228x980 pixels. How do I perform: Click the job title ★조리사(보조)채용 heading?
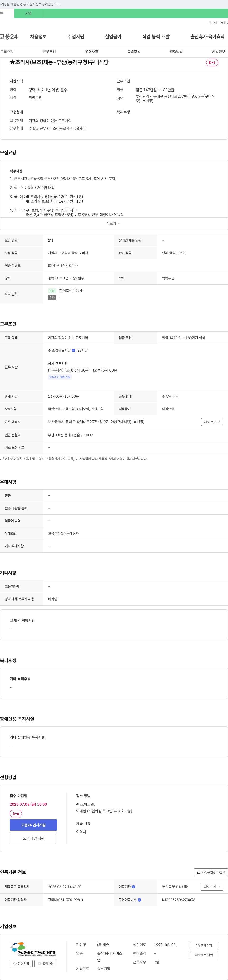(x=59, y=62)
